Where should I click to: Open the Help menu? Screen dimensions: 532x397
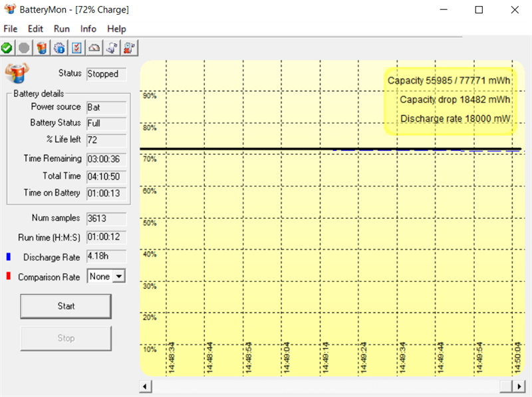[x=116, y=29]
